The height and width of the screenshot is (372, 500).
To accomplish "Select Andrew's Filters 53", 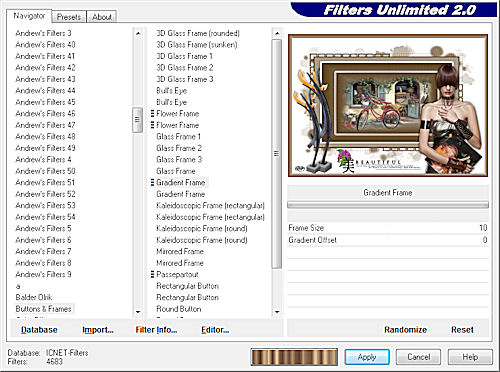I will (x=45, y=205).
